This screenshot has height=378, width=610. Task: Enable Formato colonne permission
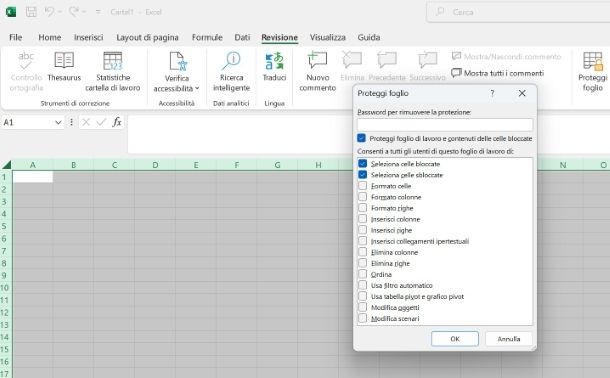[363, 197]
